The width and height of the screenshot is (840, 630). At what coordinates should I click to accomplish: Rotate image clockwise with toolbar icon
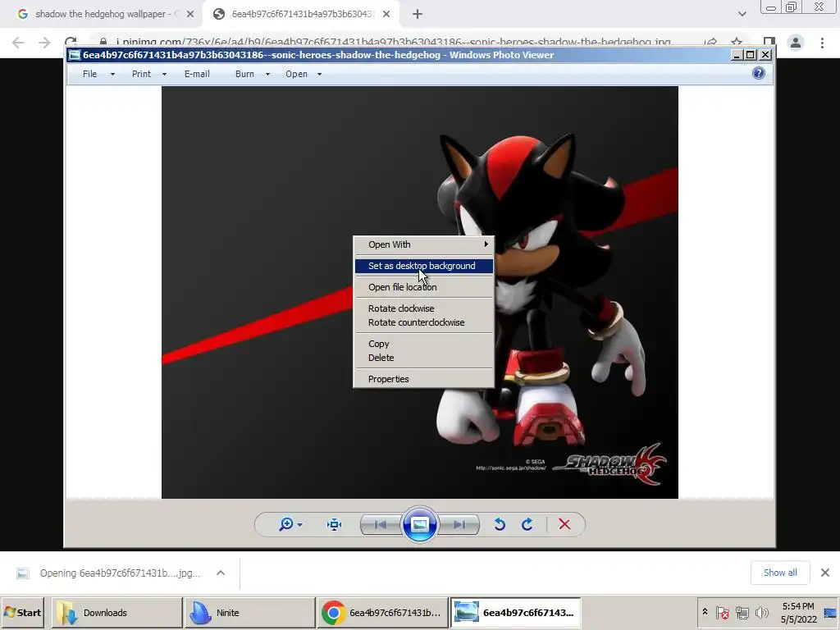click(527, 524)
